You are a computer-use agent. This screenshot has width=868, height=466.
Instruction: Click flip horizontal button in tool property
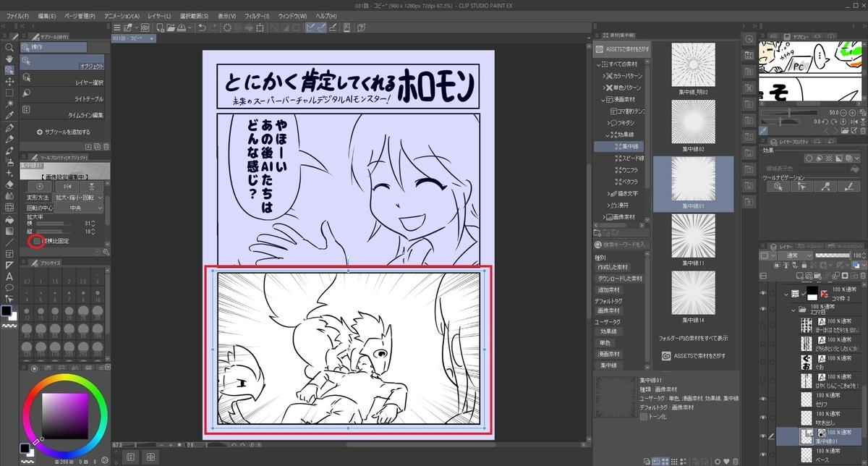coord(67,186)
